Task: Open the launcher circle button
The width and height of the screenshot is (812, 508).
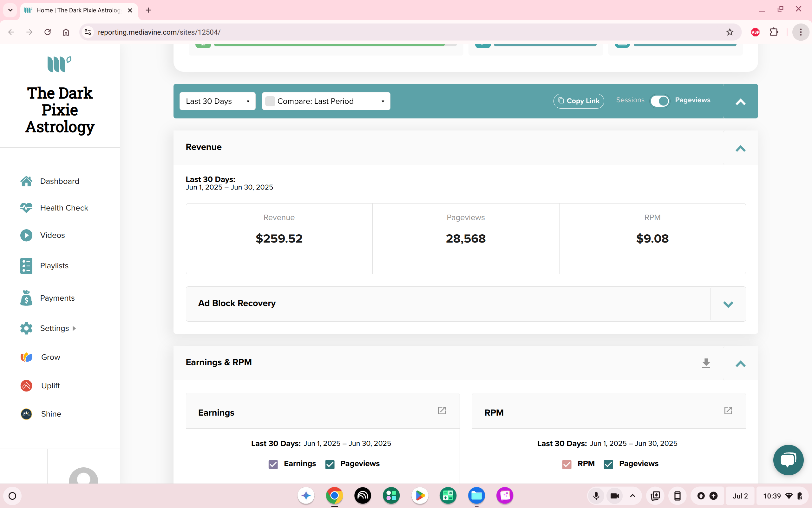Action: (x=12, y=496)
